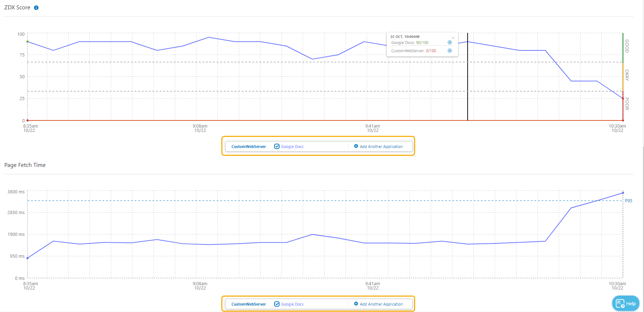Open CustomWebServer arrow icon in tooltip
Viewport: 644px width, 312px height.
tap(449, 51)
